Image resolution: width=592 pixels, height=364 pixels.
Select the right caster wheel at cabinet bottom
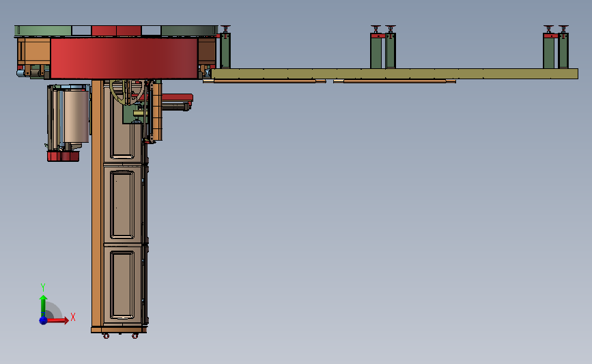point(135,336)
